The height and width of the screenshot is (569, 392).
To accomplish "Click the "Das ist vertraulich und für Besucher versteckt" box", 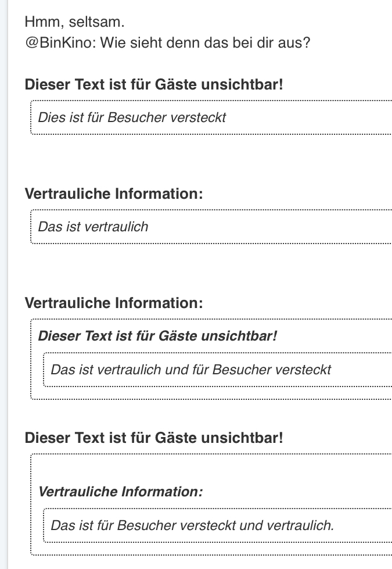I will point(216,369).
